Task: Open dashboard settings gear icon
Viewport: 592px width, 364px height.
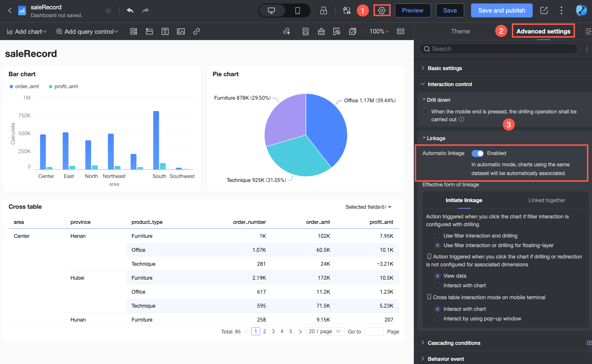Action: click(x=381, y=11)
